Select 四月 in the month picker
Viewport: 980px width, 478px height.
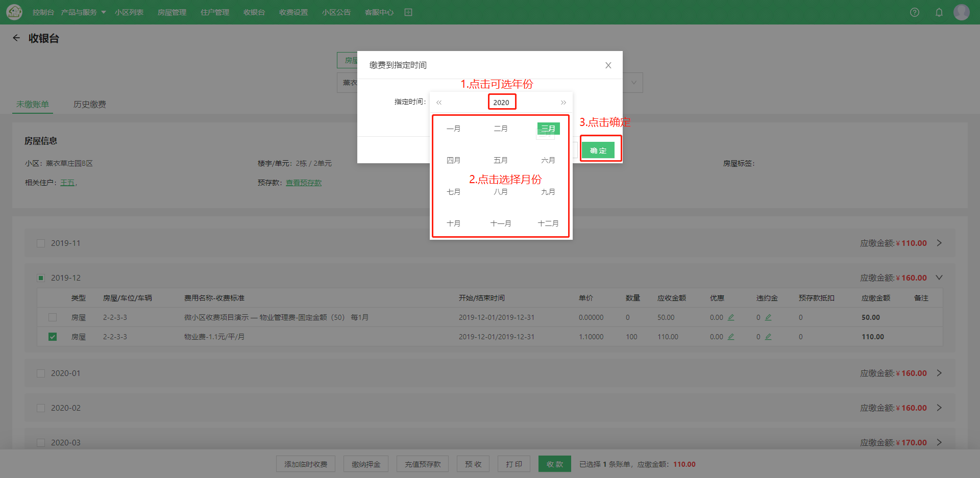point(454,160)
